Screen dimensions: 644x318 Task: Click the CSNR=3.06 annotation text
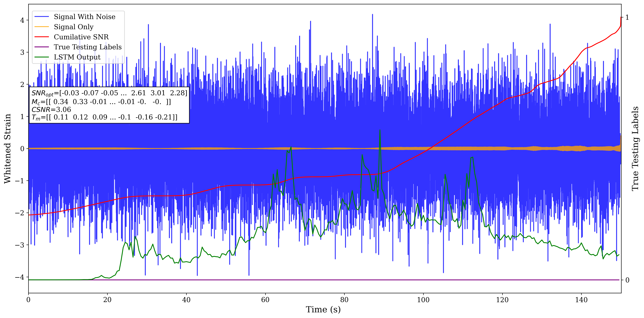click(51, 110)
